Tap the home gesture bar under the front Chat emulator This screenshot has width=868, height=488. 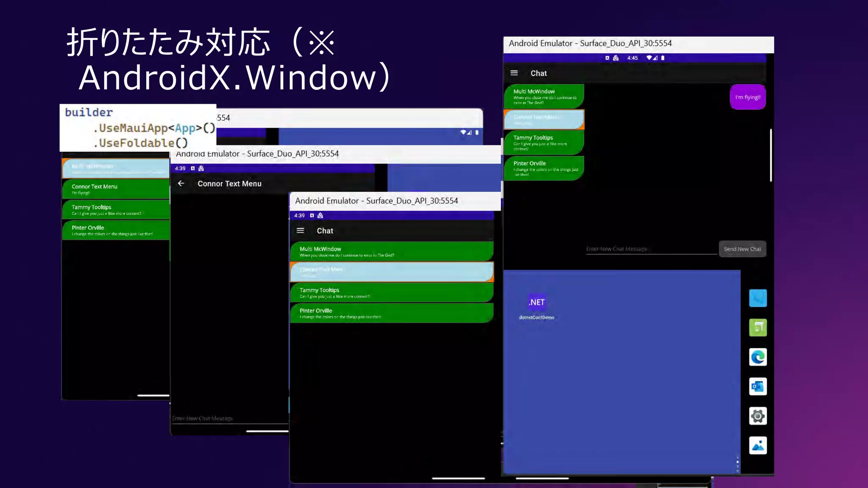pyautogui.click(x=458, y=478)
